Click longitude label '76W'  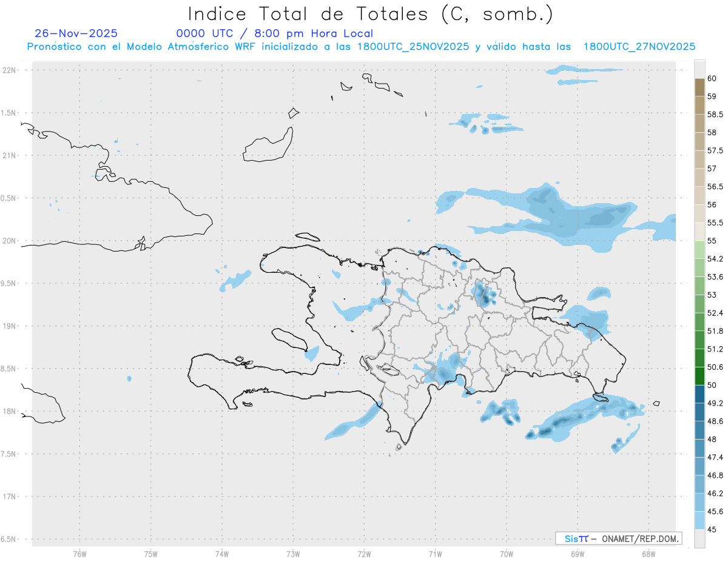tap(79, 554)
